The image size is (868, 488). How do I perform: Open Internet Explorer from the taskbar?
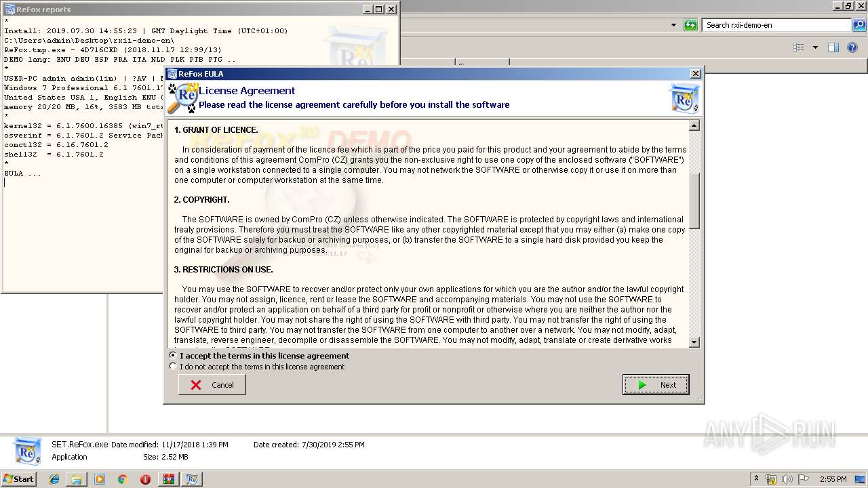pyautogui.click(x=54, y=479)
